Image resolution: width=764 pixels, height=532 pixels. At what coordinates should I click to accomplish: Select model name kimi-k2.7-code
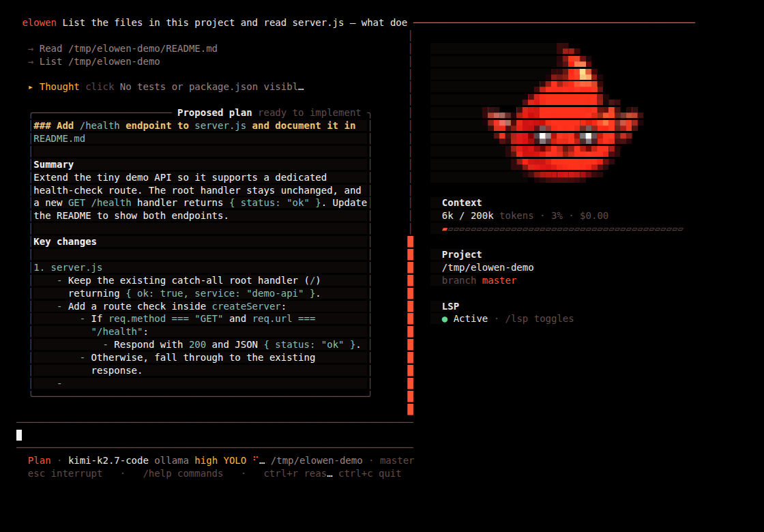[x=108, y=460]
